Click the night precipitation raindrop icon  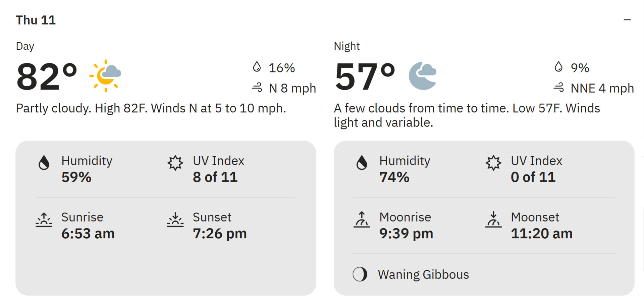pos(558,67)
